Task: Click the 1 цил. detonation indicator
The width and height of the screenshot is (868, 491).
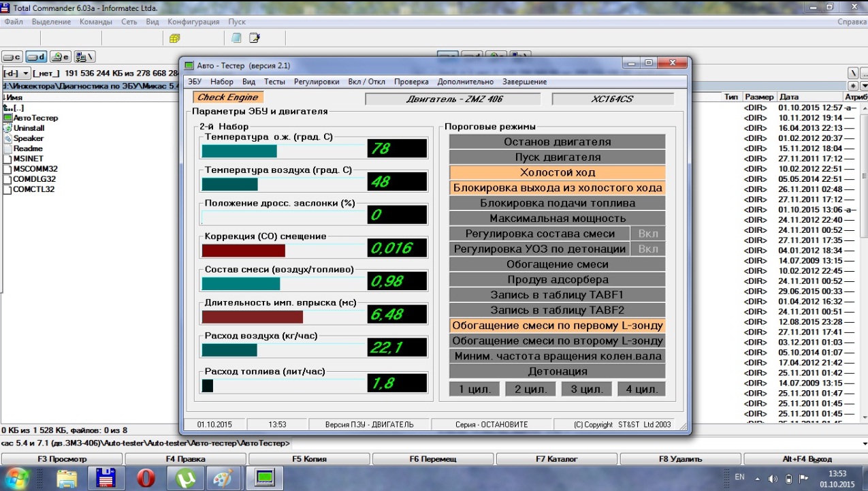Action: pos(473,390)
